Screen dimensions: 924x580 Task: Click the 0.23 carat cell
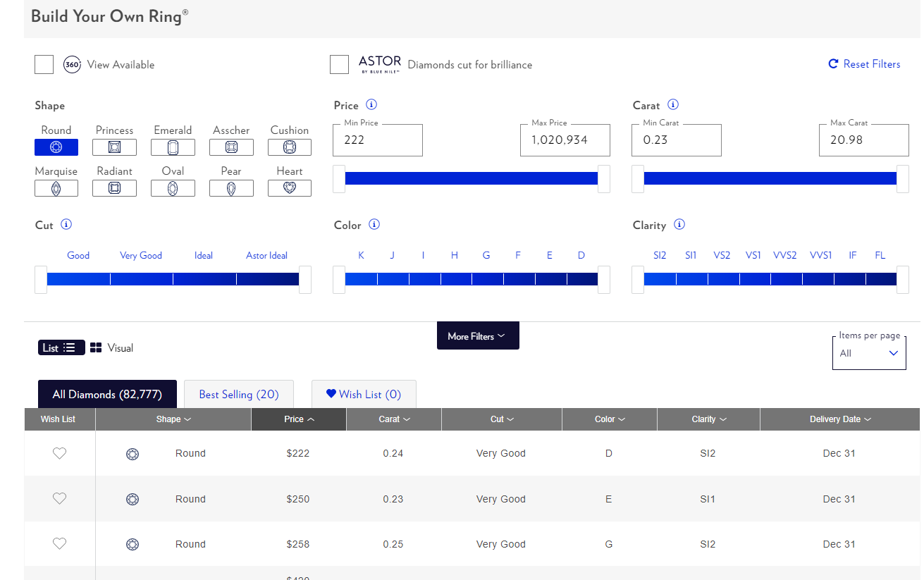pos(393,499)
